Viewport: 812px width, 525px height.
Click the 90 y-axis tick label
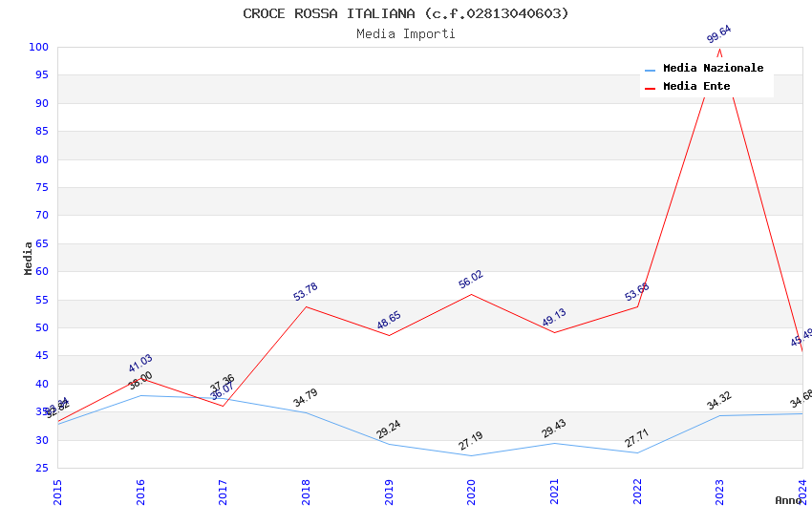tap(42, 103)
